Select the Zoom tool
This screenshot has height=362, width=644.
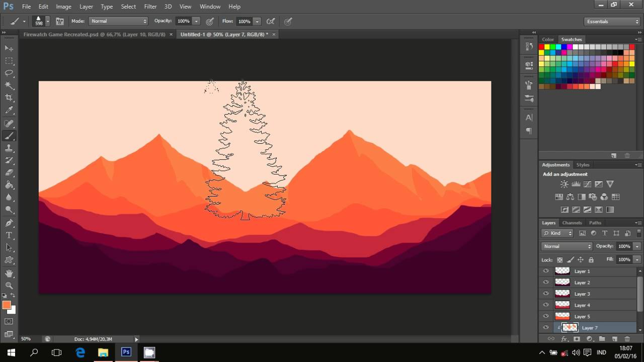[9, 285]
